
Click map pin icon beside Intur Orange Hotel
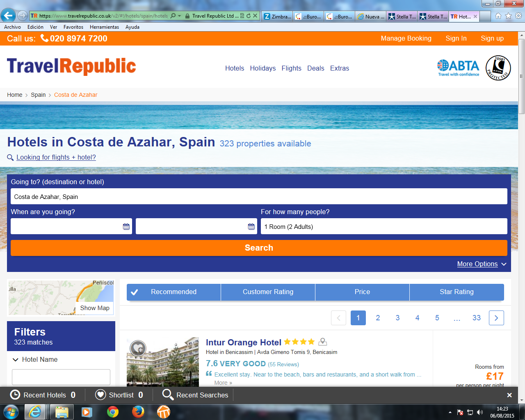click(323, 342)
